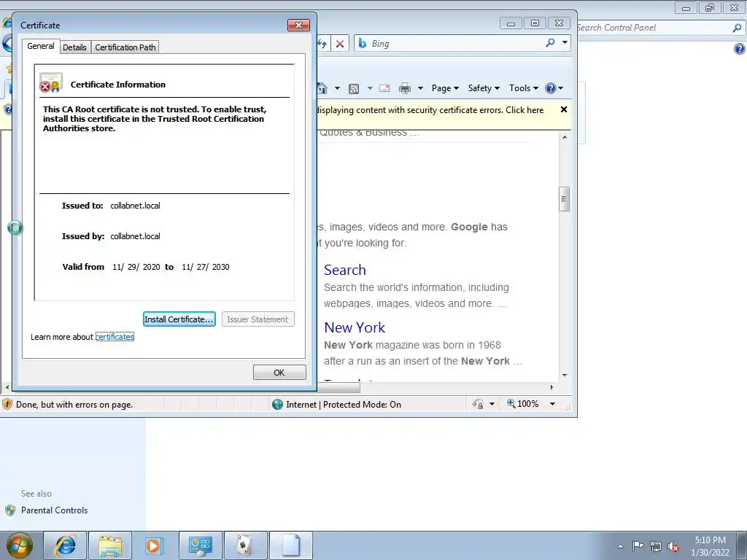Viewport: 747px width, 560px height.
Task: Expand the zoom level dropdown arrow
Action: tap(553, 404)
